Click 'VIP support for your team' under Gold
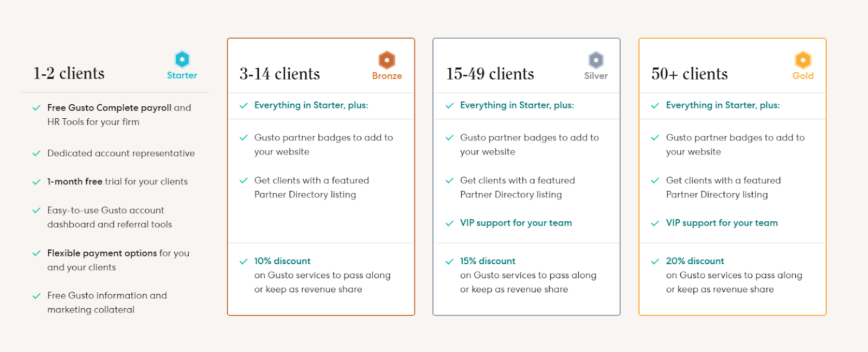868x352 pixels. [x=722, y=223]
